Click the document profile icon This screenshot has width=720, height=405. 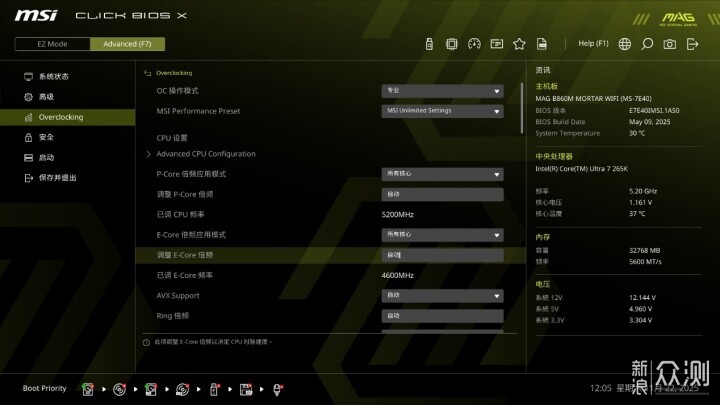click(542, 44)
